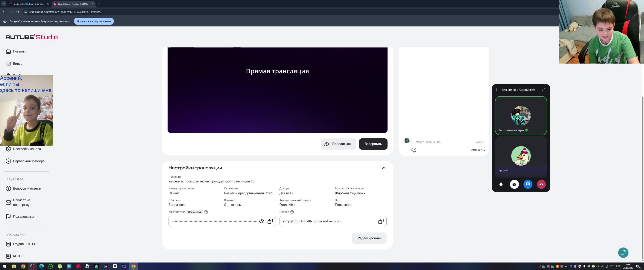The width and height of the screenshot is (644, 270).
Task: Collapse the Настройки трансляции section
Action: pos(384,168)
